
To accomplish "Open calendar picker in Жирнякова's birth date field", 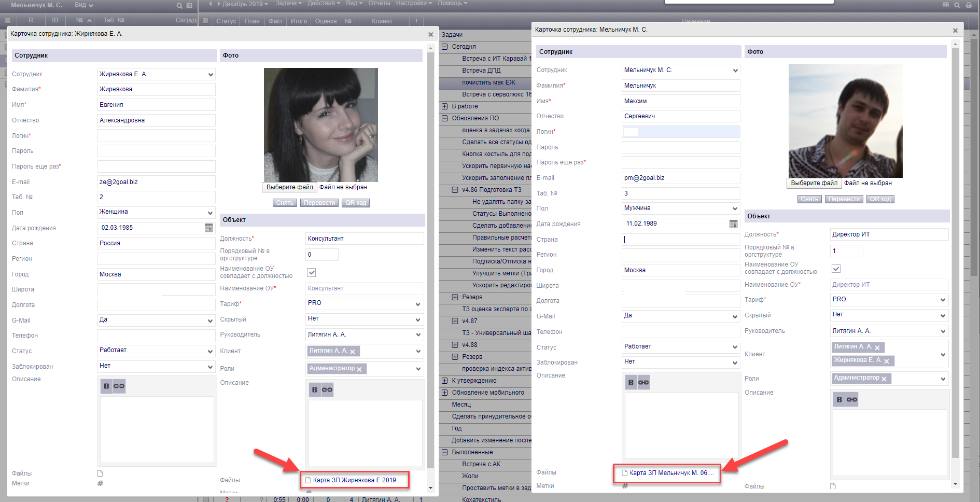I will (208, 228).
